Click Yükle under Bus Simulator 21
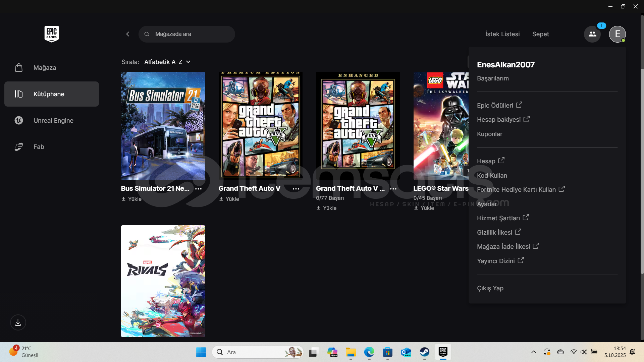 coord(131,199)
